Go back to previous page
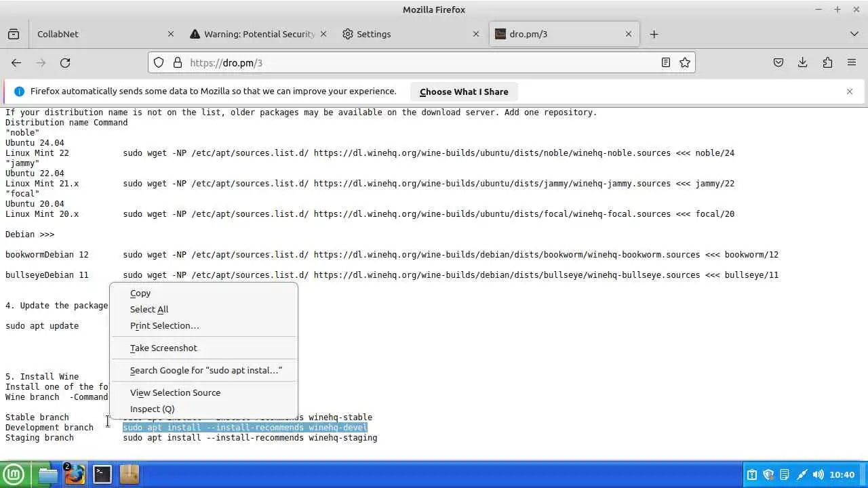868x488 pixels. (16, 62)
